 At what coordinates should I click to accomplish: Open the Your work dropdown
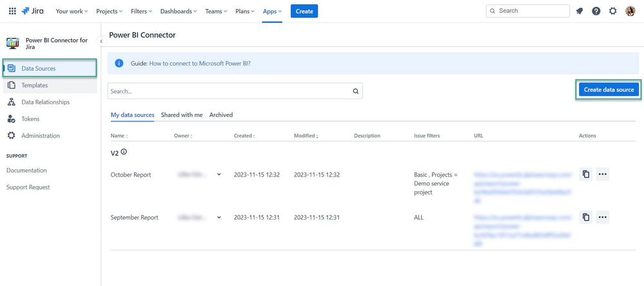[x=72, y=11]
